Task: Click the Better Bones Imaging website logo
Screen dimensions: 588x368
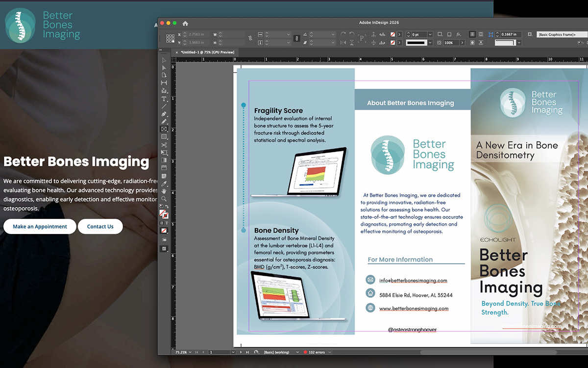Action: (43, 25)
